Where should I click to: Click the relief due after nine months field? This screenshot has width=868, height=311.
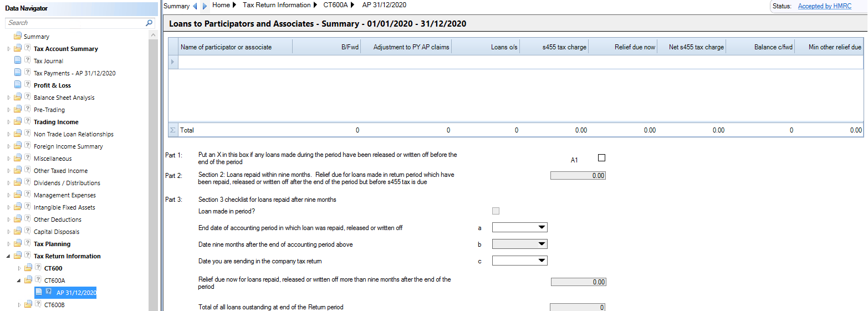(578, 282)
